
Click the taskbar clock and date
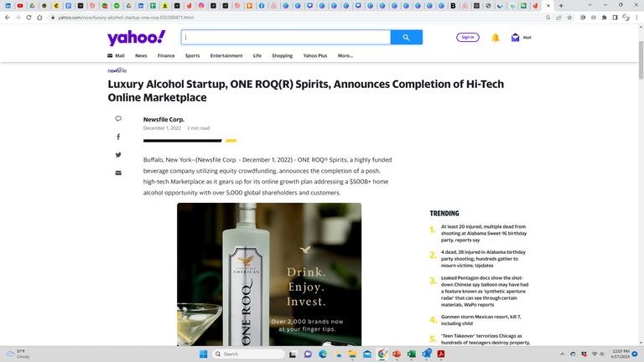(621, 354)
